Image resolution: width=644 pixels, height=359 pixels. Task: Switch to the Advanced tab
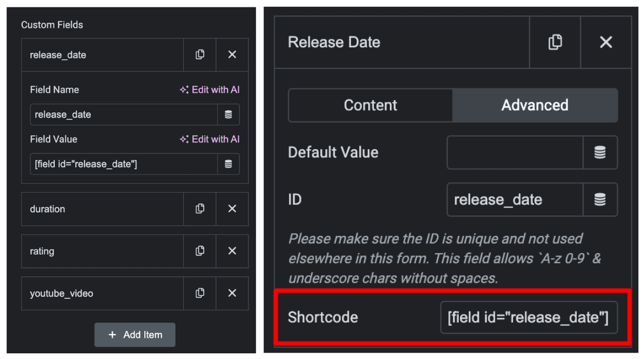(535, 105)
